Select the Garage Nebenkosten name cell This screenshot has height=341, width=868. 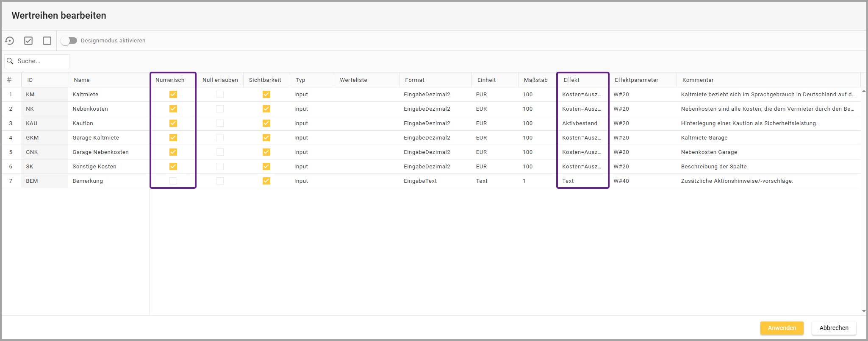pyautogui.click(x=100, y=152)
